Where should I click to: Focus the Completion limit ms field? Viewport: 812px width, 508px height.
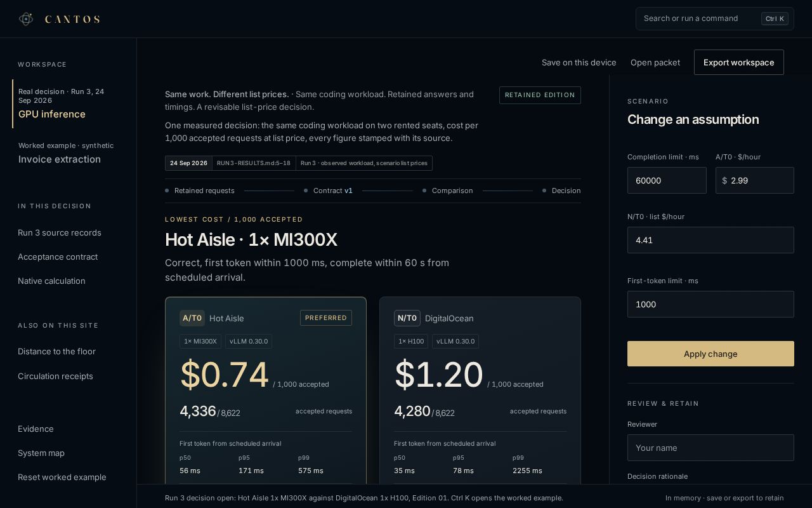coord(667,180)
